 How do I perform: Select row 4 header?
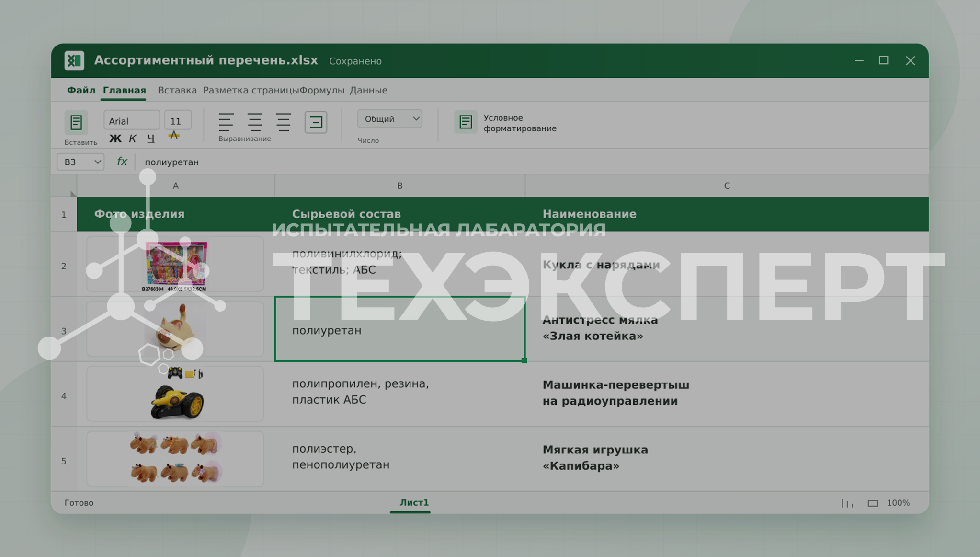[64, 396]
